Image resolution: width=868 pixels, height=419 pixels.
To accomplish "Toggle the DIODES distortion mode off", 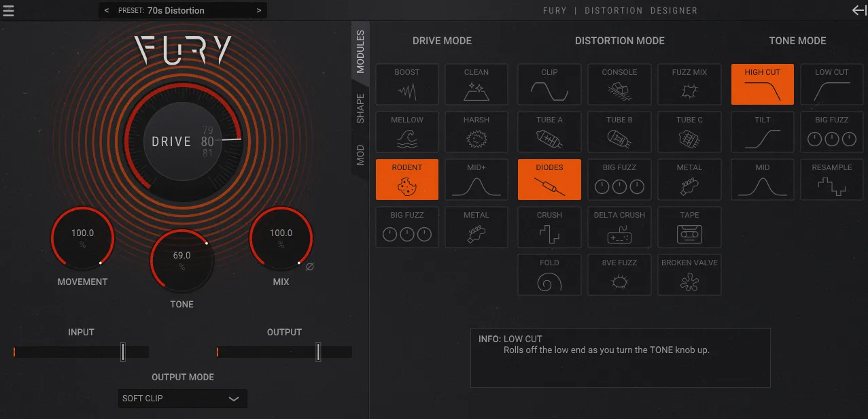I will click(549, 179).
